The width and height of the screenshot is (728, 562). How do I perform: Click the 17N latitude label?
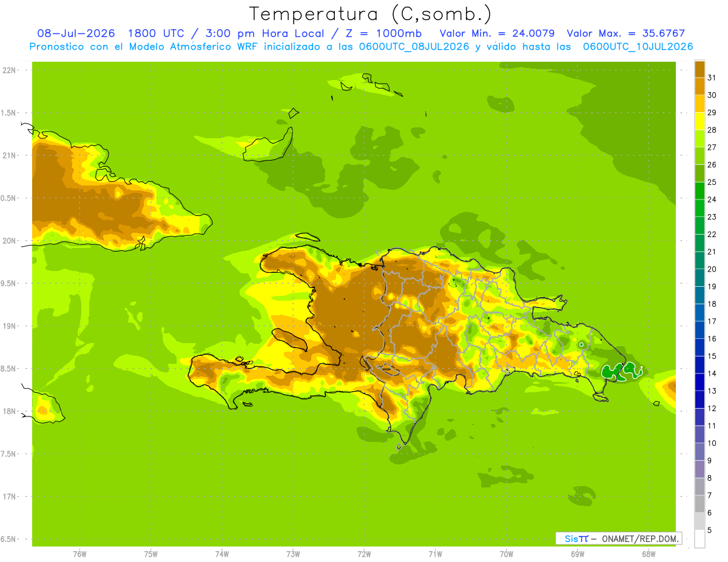[9, 497]
